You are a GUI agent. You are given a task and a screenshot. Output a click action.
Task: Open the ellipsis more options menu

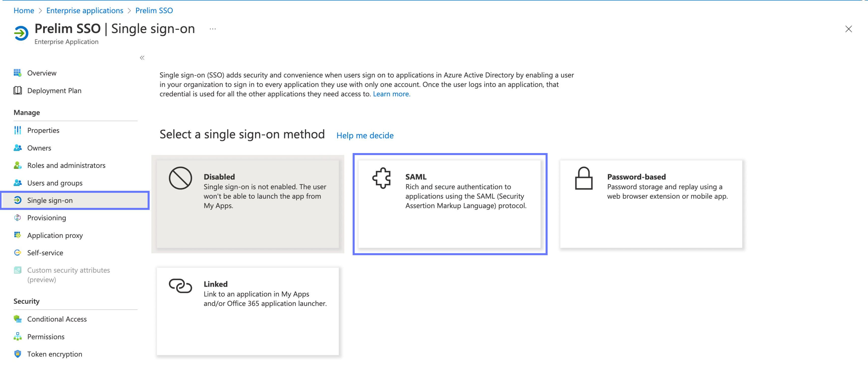tap(213, 29)
